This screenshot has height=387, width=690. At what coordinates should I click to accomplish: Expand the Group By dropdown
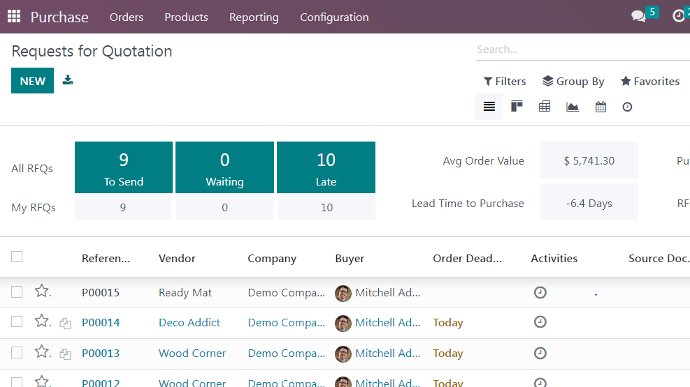(573, 81)
